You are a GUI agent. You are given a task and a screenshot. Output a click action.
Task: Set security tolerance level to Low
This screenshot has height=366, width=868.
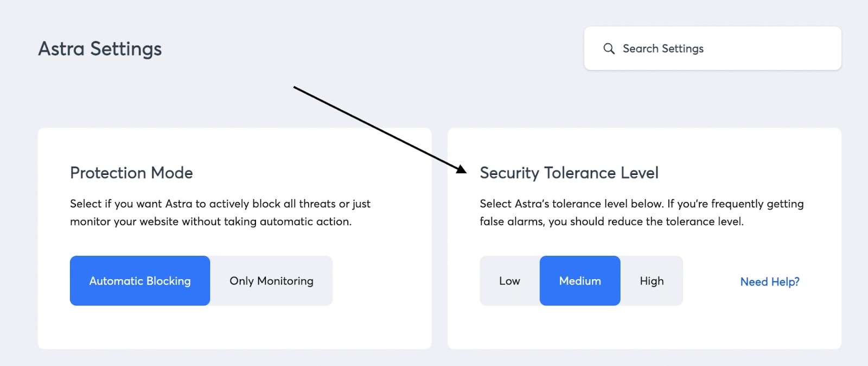click(x=509, y=281)
